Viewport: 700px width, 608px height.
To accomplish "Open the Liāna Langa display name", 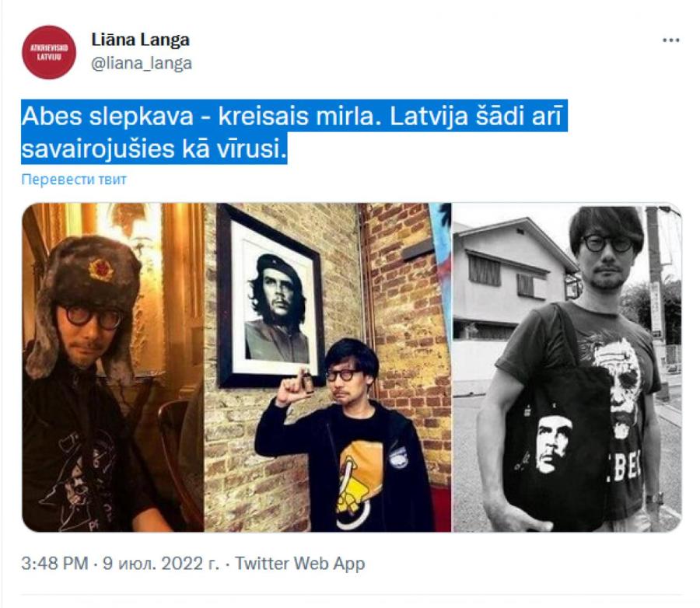I will pyautogui.click(x=140, y=40).
